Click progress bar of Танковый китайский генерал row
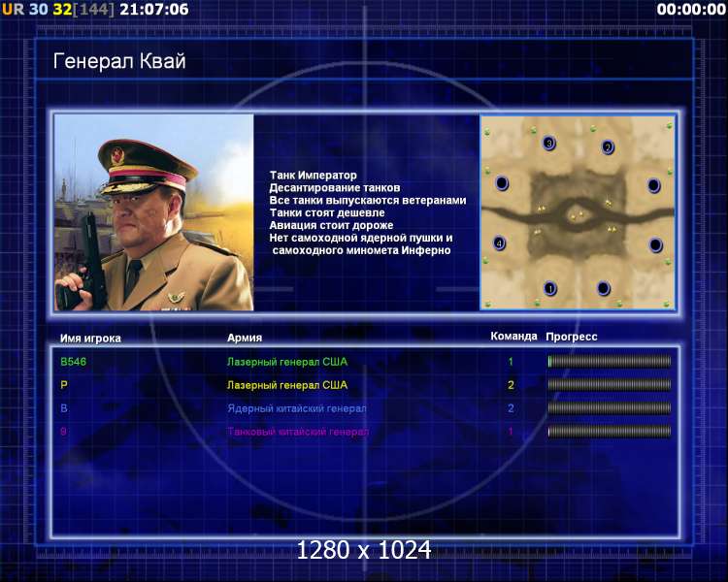Image resolution: width=728 pixels, height=582 pixels. [x=610, y=432]
